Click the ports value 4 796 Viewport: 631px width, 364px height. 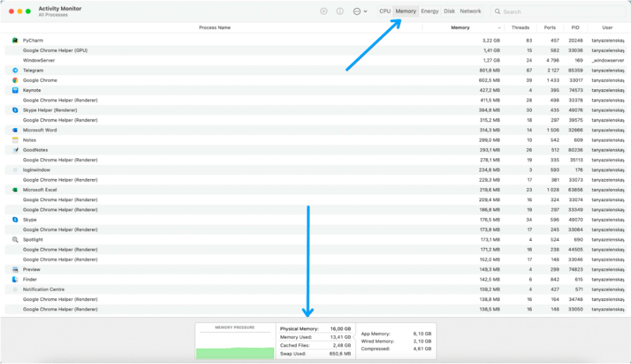[x=553, y=60]
